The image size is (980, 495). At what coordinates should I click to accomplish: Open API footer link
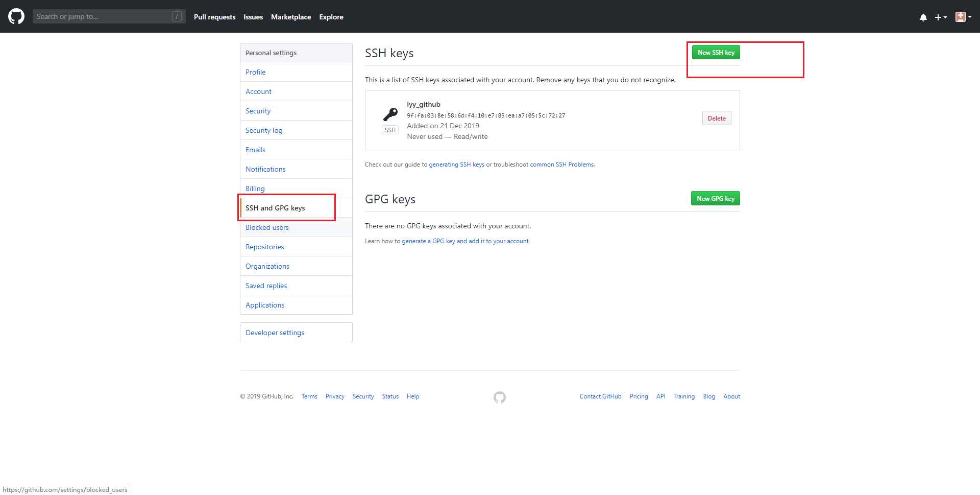660,396
